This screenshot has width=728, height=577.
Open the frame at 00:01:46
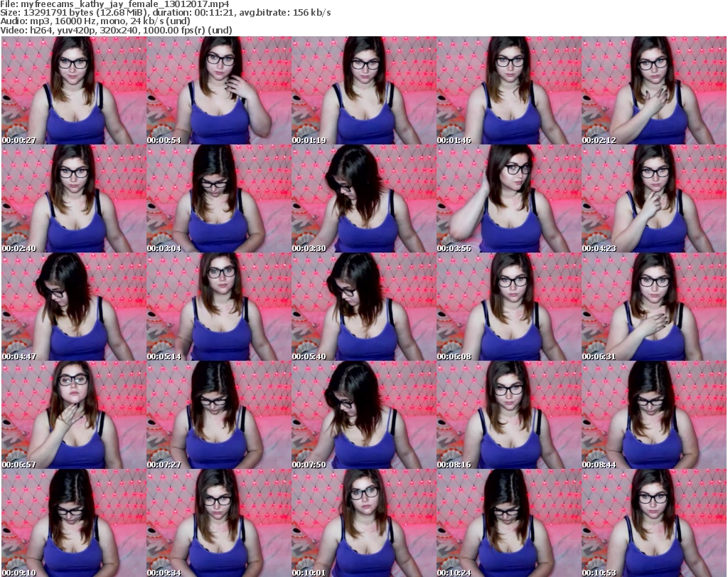pos(509,90)
